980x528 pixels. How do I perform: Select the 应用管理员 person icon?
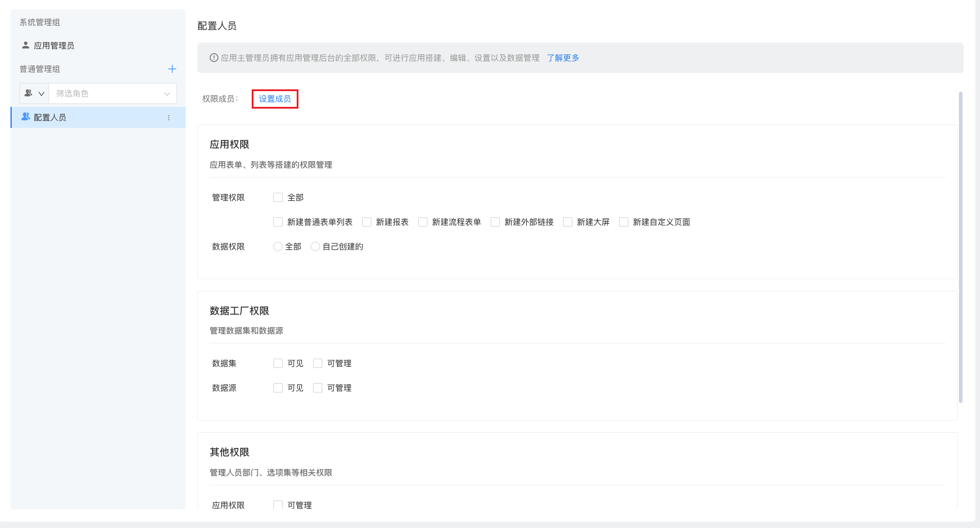25,45
